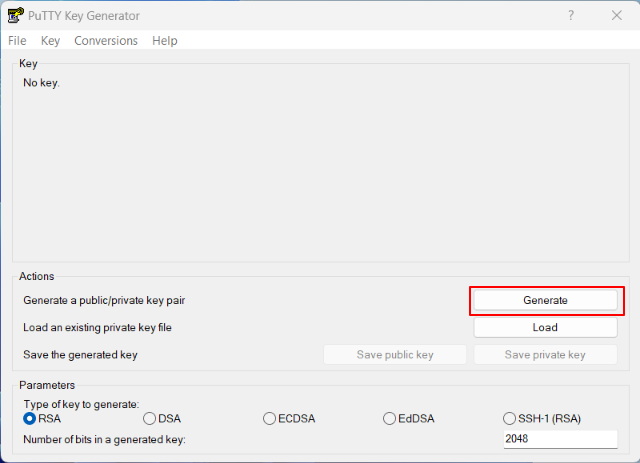Click the Save public key button

point(395,355)
